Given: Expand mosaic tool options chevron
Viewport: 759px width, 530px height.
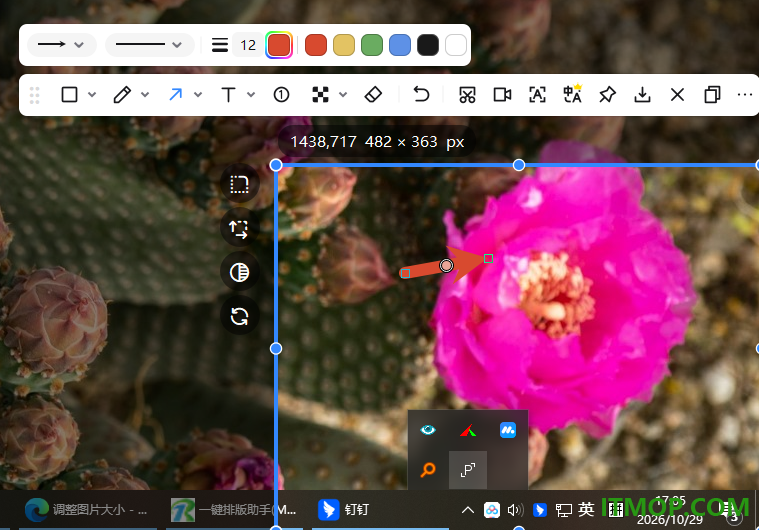Looking at the screenshot, I should tap(343, 95).
